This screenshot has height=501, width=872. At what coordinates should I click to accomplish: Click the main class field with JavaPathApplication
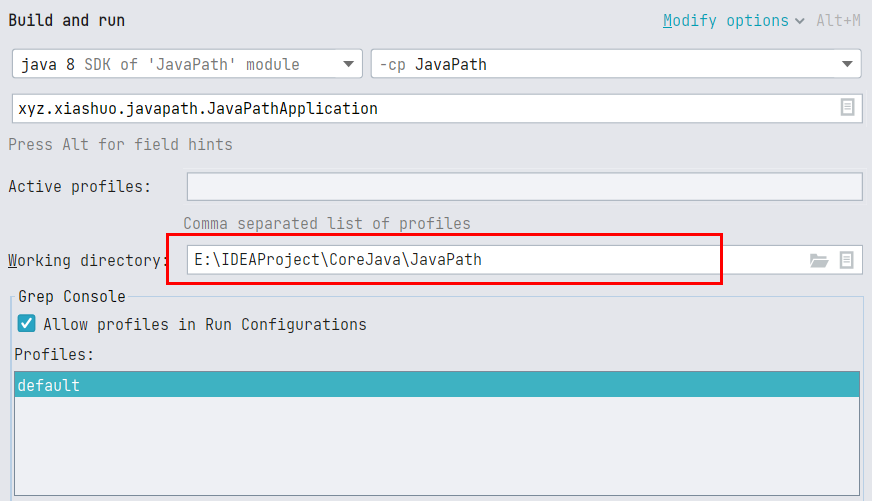437,108
